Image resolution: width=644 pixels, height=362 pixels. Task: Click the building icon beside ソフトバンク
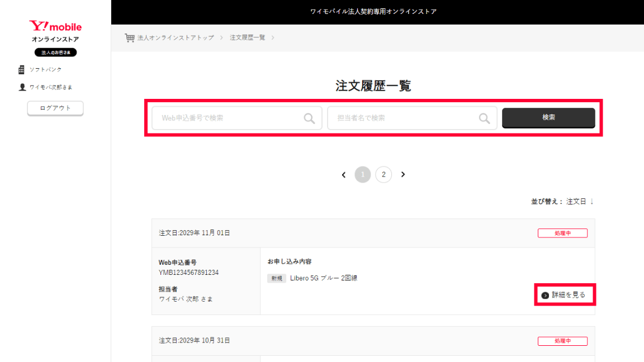[22, 70]
